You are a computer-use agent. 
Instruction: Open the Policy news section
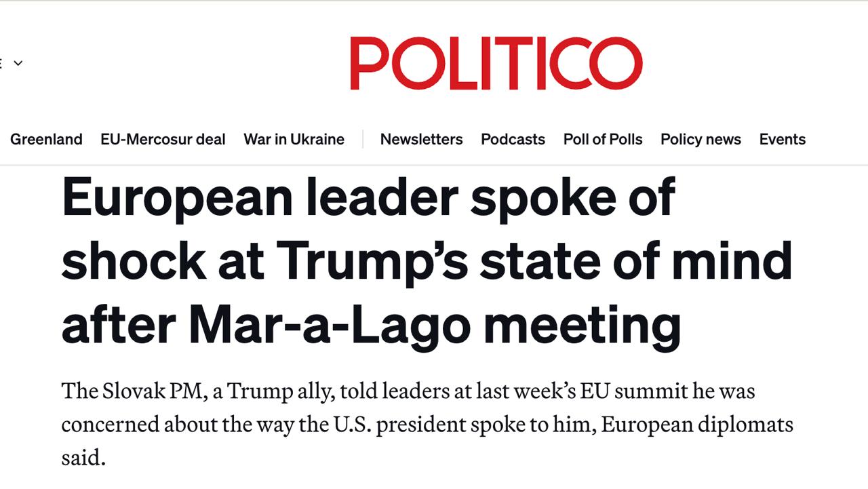coord(701,139)
